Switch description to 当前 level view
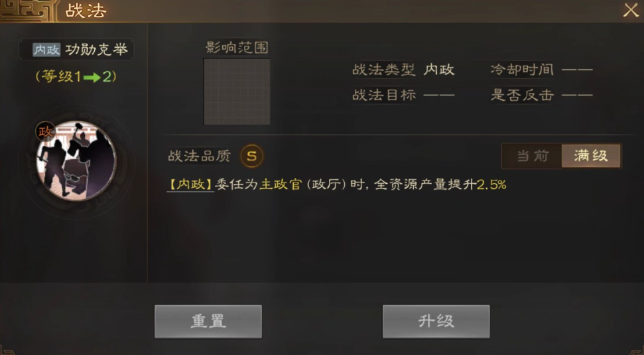The width and height of the screenshot is (644, 355). pos(533,156)
